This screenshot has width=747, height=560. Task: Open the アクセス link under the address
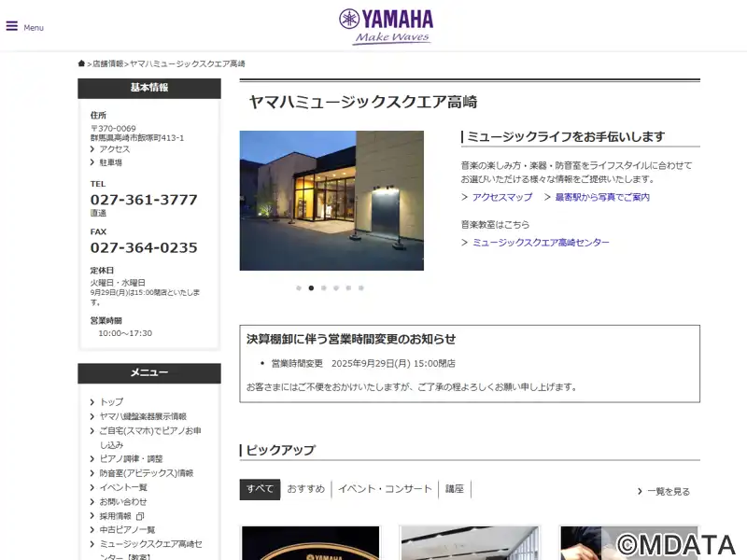(x=114, y=149)
